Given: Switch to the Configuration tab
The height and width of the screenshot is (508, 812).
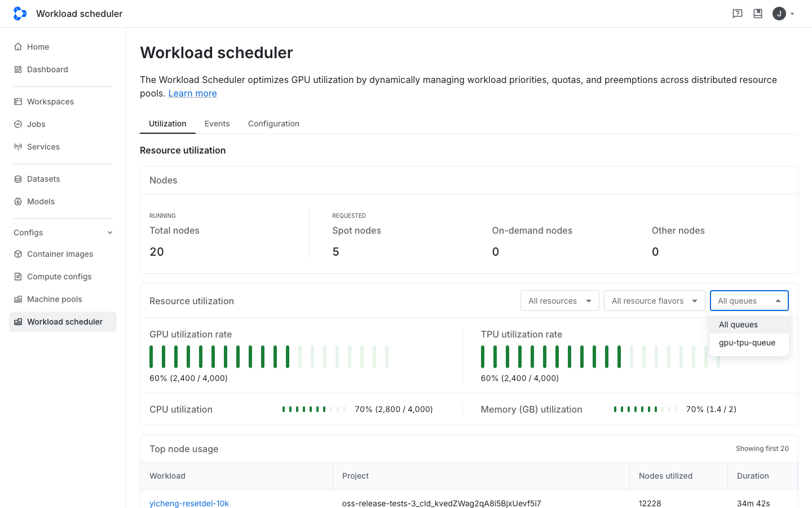Looking at the screenshot, I should point(273,124).
